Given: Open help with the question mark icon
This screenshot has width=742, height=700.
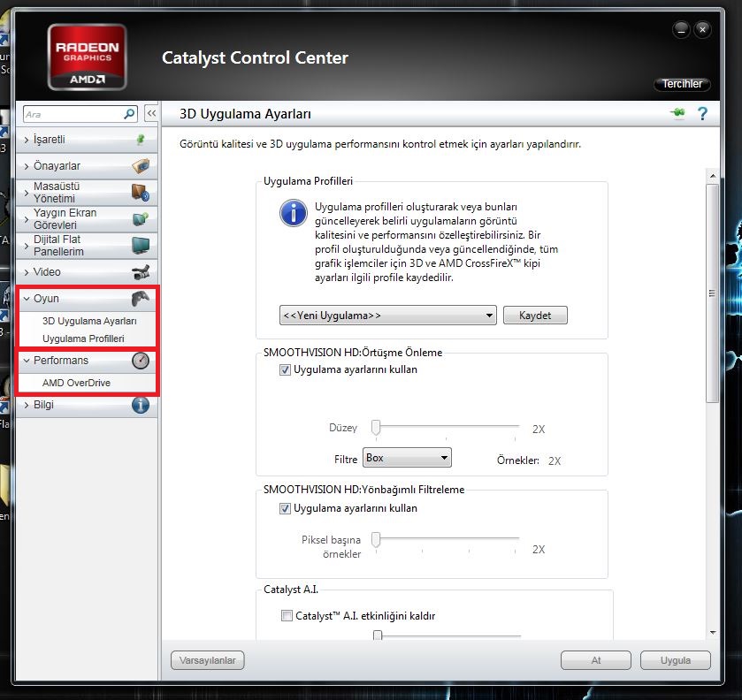Looking at the screenshot, I should click(703, 113).
